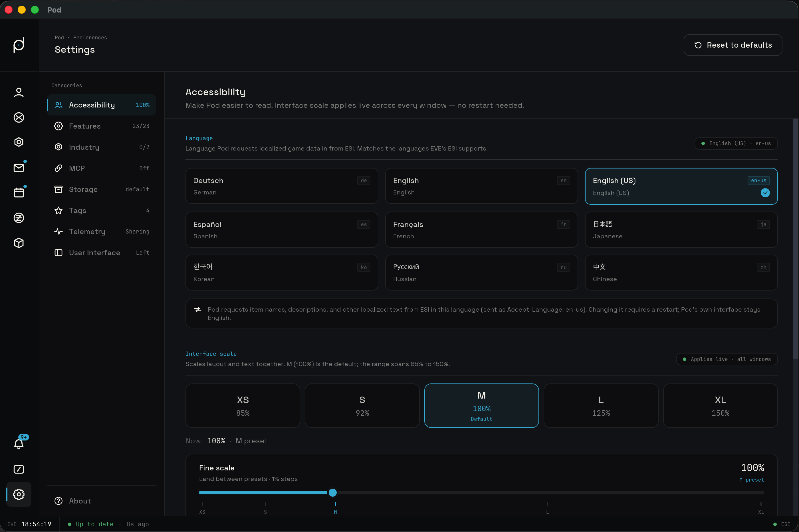Open the settings gear sidebar icon
The image size is (799, 532).
(19, 494)
